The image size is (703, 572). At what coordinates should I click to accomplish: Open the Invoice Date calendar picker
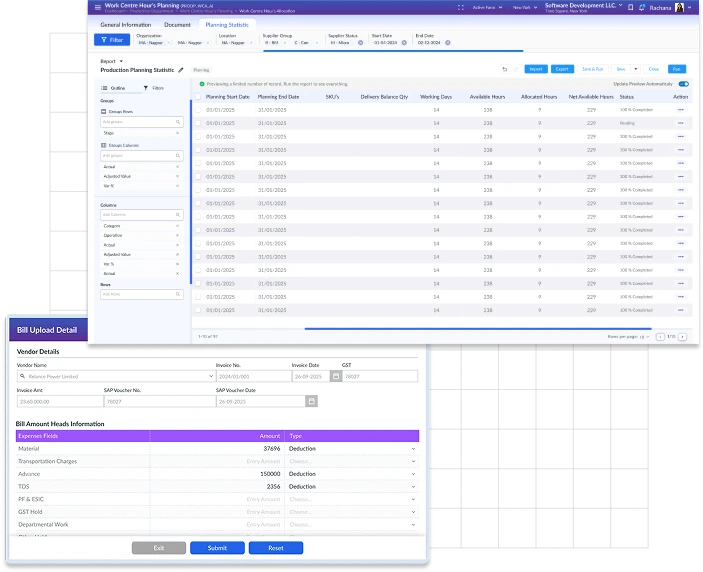335,377
